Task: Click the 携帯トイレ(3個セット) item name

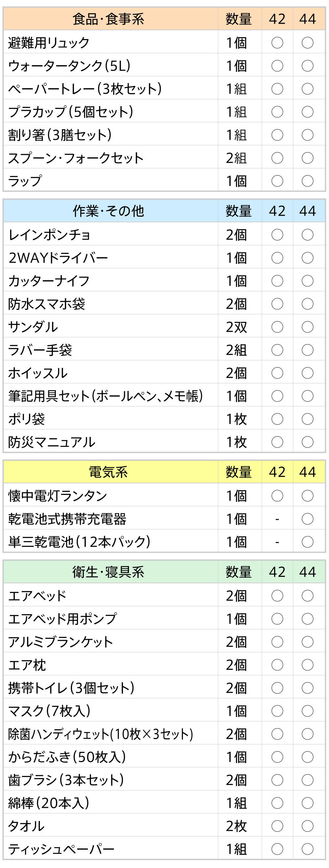Action: coord(71,688)
